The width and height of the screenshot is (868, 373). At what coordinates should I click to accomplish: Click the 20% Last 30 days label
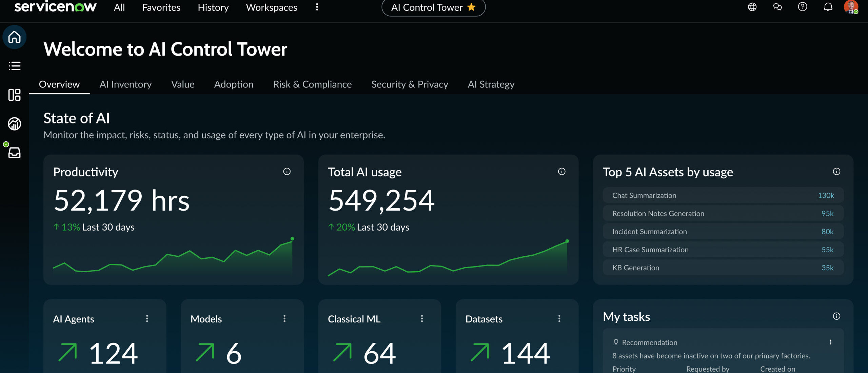coord(369,227)
